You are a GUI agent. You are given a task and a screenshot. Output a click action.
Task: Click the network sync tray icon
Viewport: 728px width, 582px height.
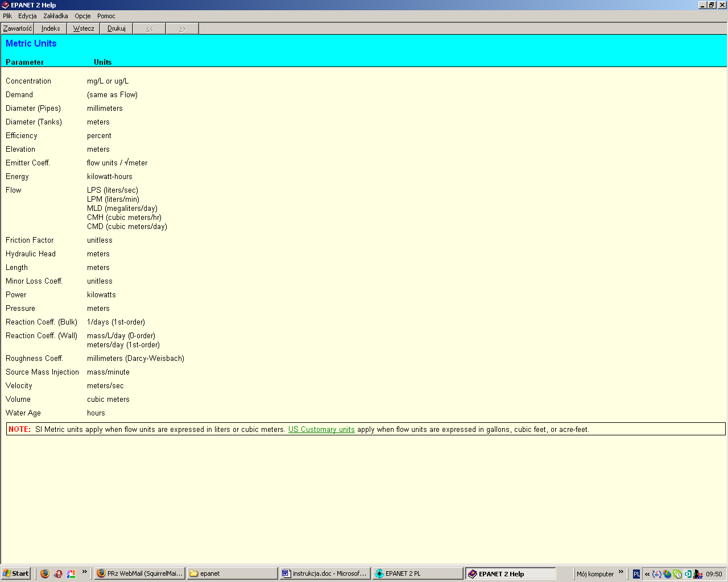point(657,574)
